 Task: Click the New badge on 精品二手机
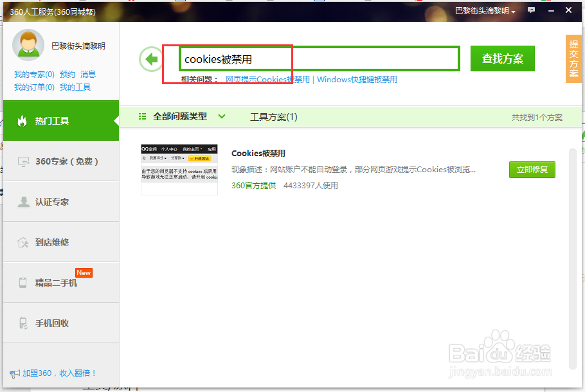tap(84, 272)
